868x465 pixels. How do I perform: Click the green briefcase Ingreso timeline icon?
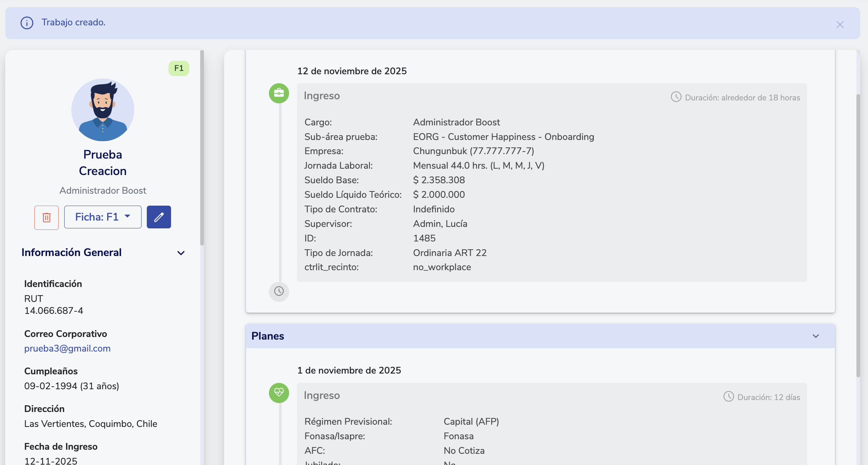(279, 93)
